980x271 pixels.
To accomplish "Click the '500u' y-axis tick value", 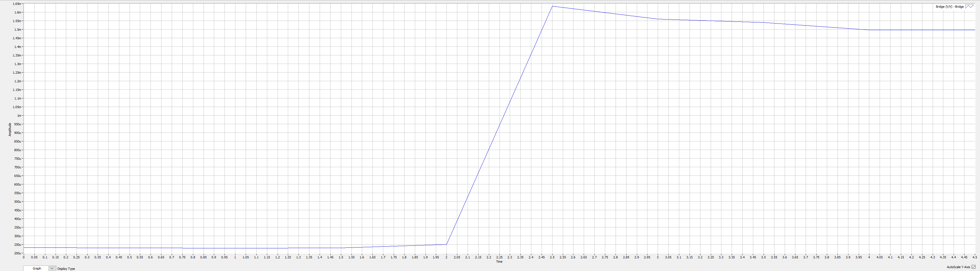I will click(17, 202).
